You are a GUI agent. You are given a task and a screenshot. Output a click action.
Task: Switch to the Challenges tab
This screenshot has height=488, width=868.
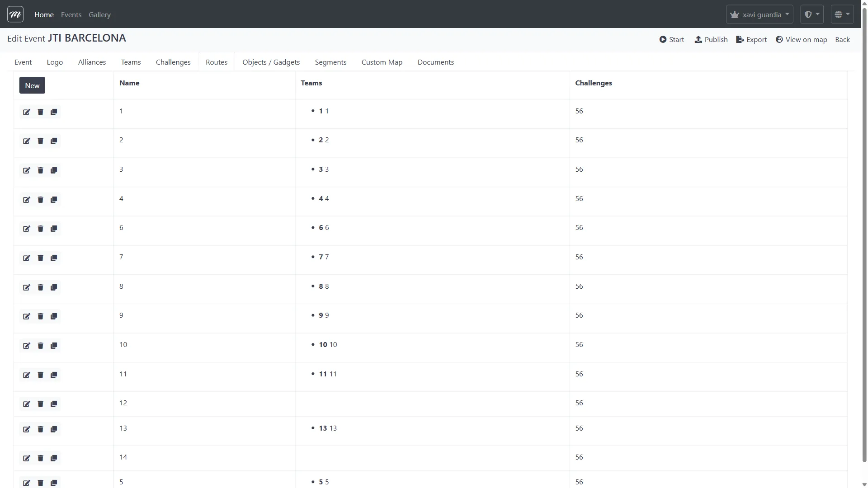tap(173, 62)
